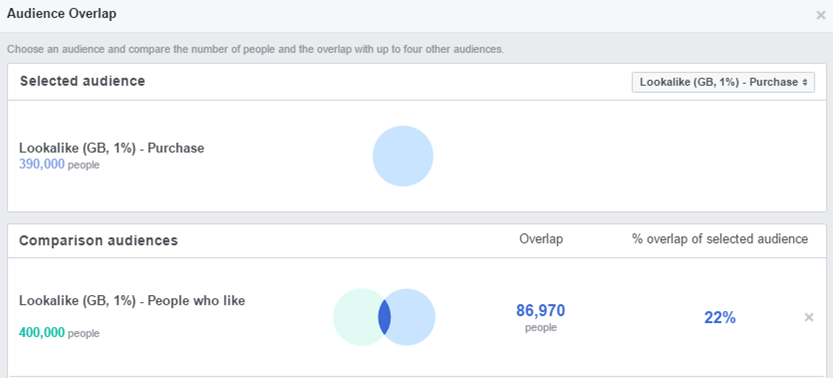833x378 pixels.
Task: Click the Choose an audience description text
Action: point(255,49)
